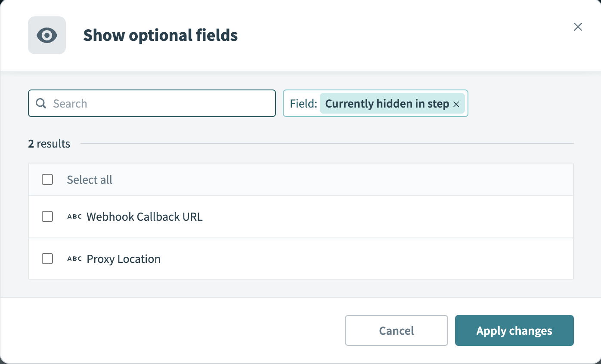Image resolution: width=601 pixels, height=364 pixels.
Task: Click the Field: filter label
Action: tap(304, 104)
